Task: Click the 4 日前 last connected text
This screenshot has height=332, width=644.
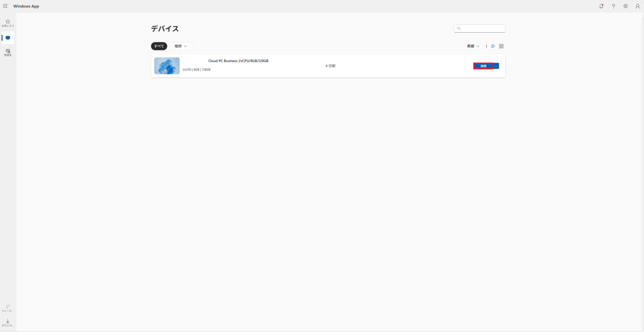Action: point(330,66)
